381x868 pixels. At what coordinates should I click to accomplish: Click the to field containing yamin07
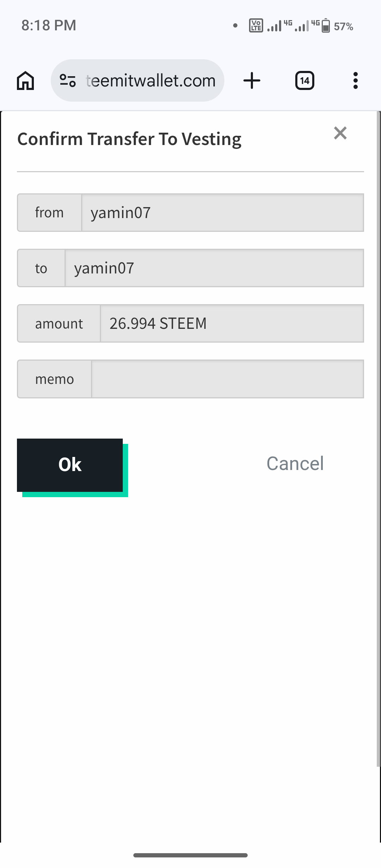214,268
